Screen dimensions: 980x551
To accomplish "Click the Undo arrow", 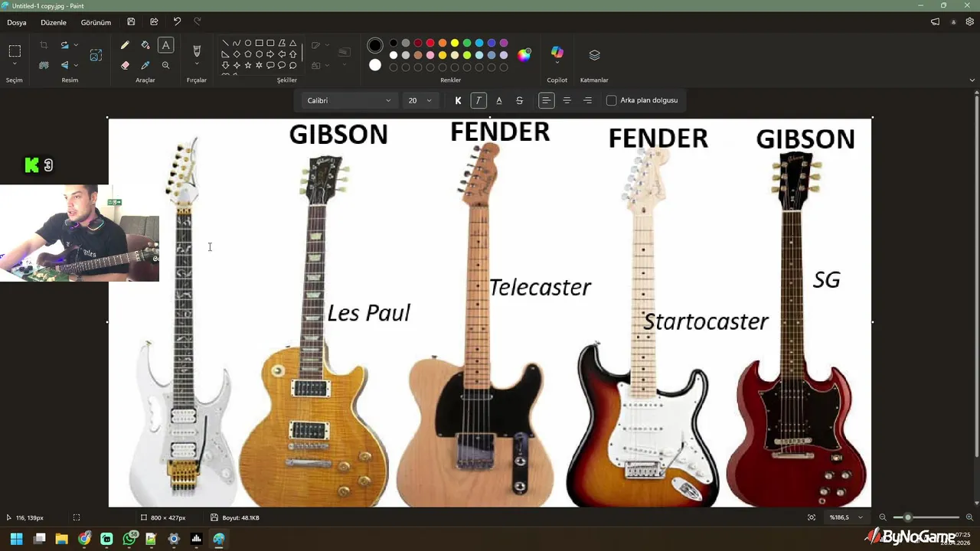I will coord(177,22).
